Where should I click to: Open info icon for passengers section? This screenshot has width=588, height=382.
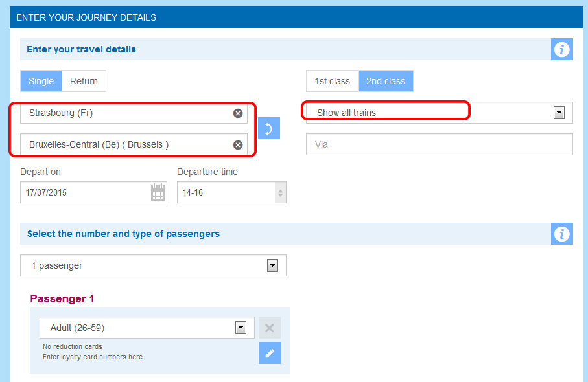tap(562, 234)
